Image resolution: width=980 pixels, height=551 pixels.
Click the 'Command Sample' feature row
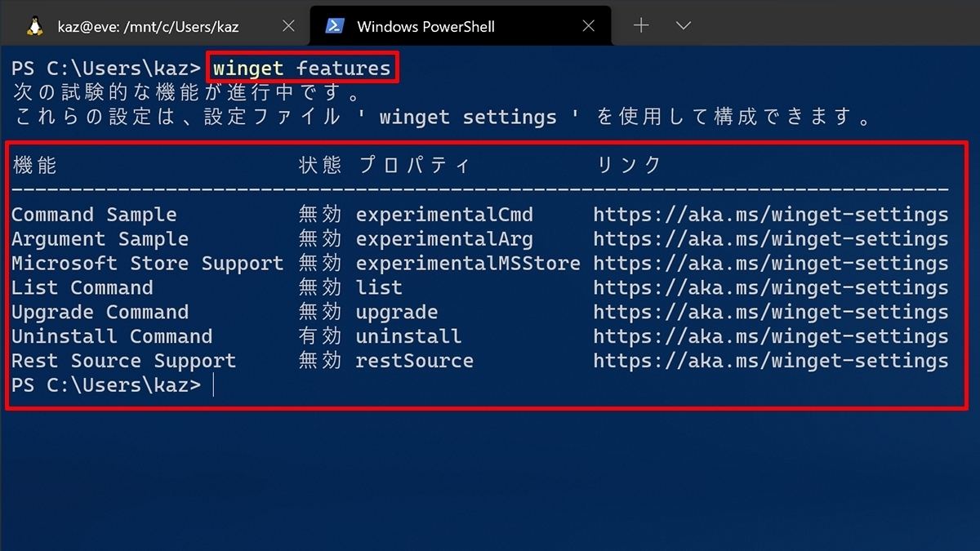480,215
